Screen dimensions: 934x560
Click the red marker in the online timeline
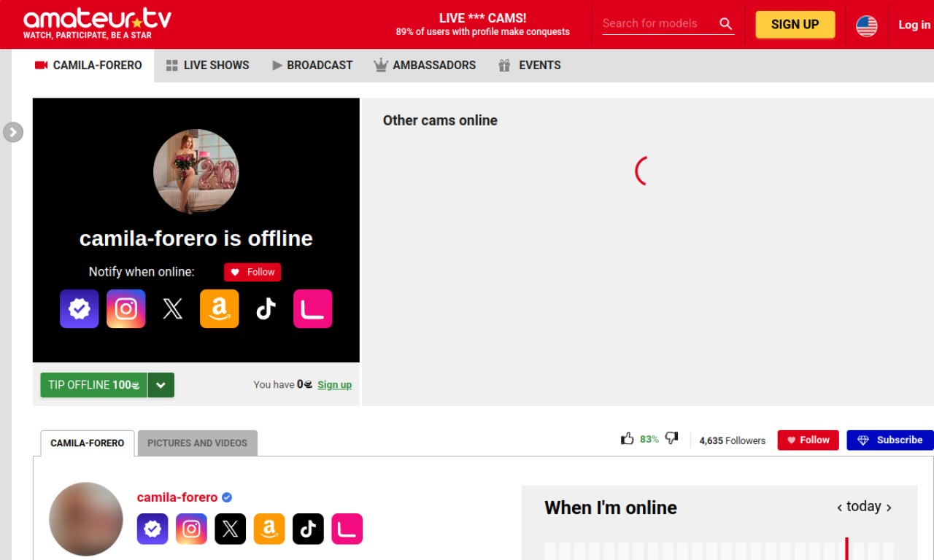point(846,548)
